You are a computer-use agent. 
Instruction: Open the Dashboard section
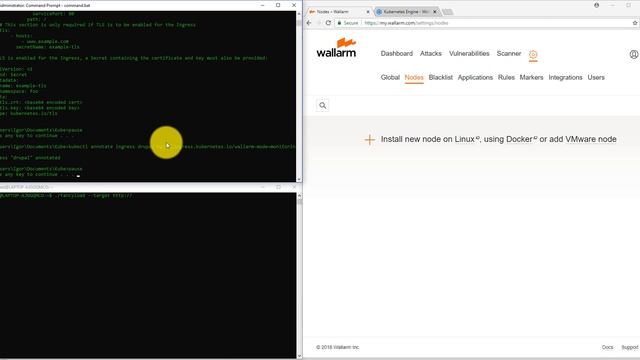(x=397, y=53)
